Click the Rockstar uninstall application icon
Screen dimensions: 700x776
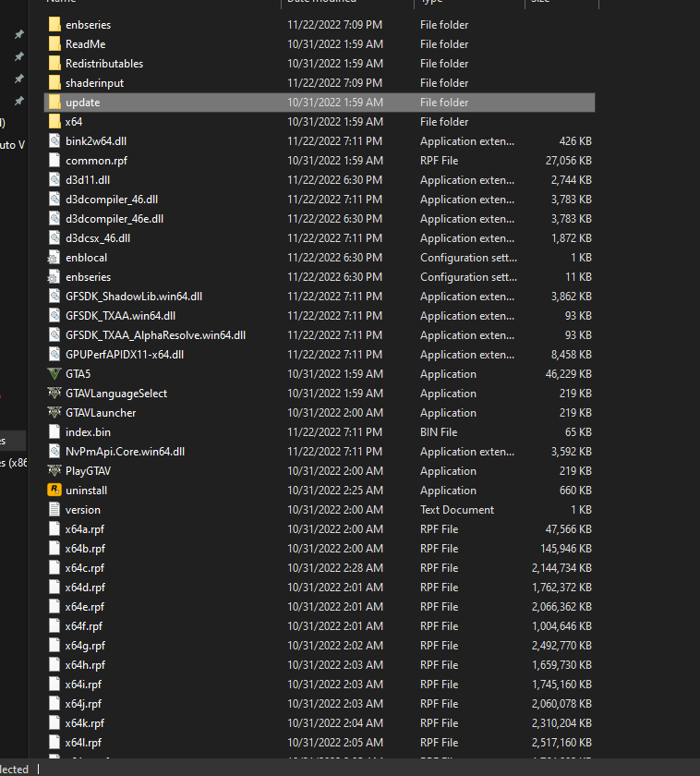pos(54,491)
